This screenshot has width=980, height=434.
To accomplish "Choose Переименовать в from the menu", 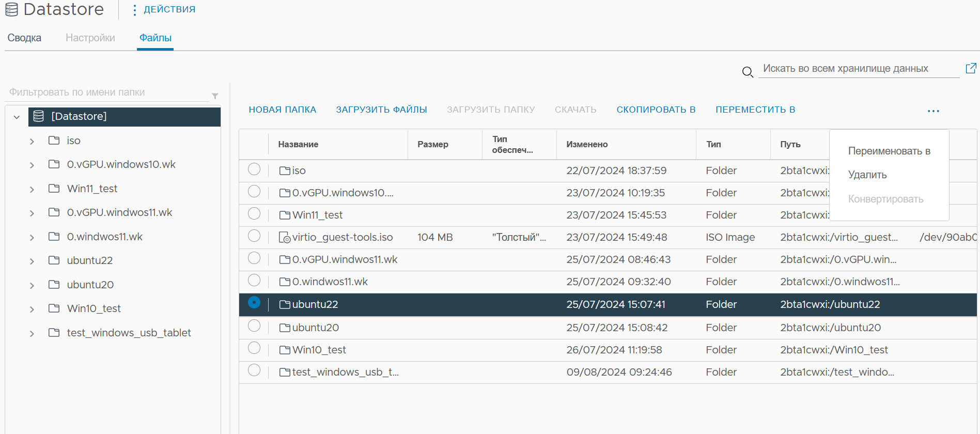I will click(x=889, y=151).
